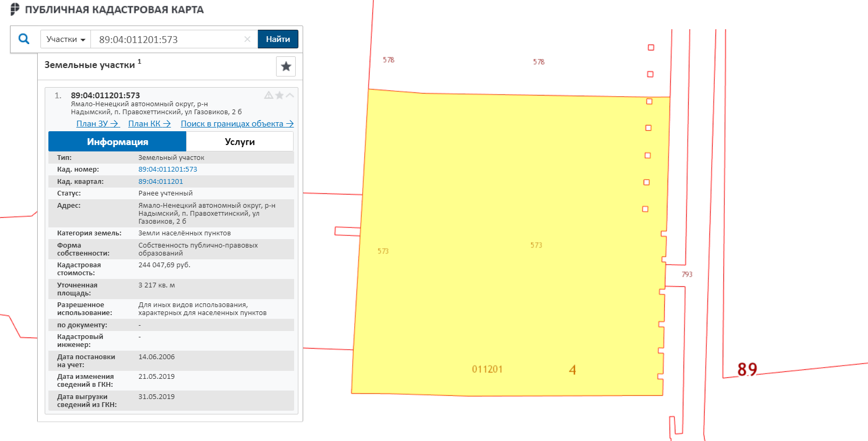Open the cadastral quarter 89:04:011201 link

point(161,182)
